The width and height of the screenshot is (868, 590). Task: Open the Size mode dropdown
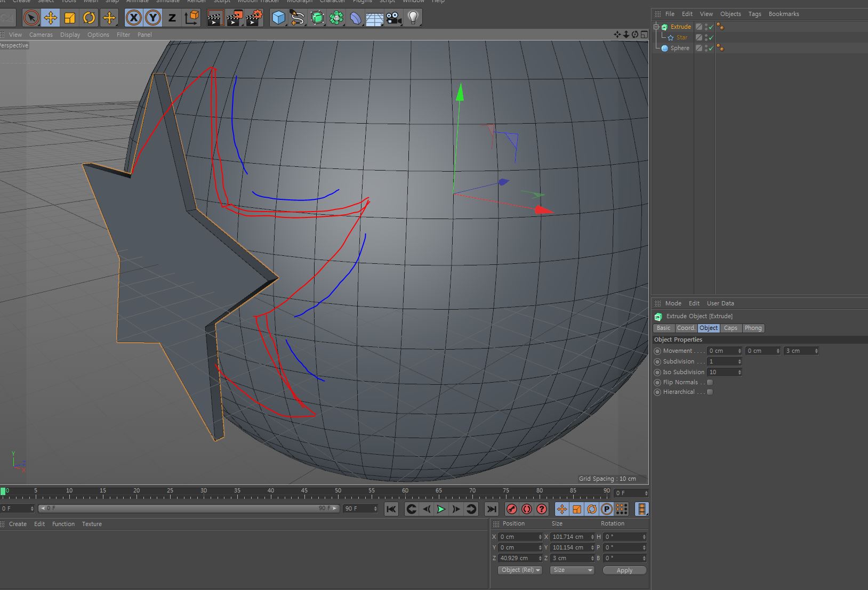[572, 570]
